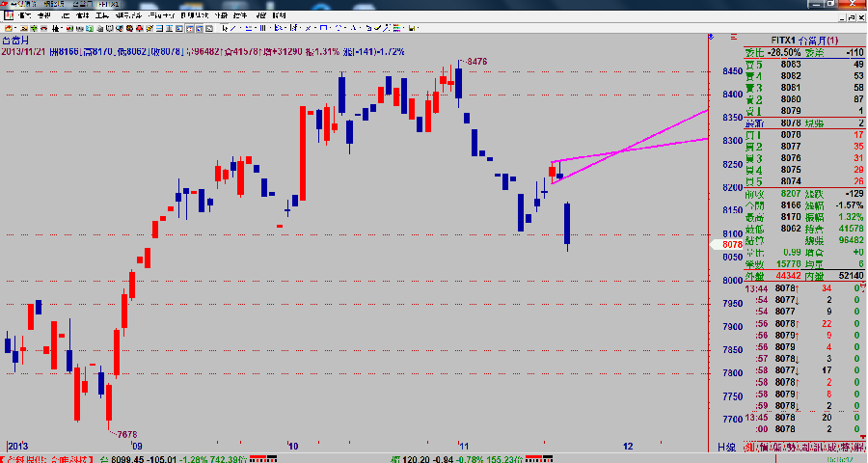Click the H線 label below the quote panel
Screen dimensions: 868x463
pos(727,448)
